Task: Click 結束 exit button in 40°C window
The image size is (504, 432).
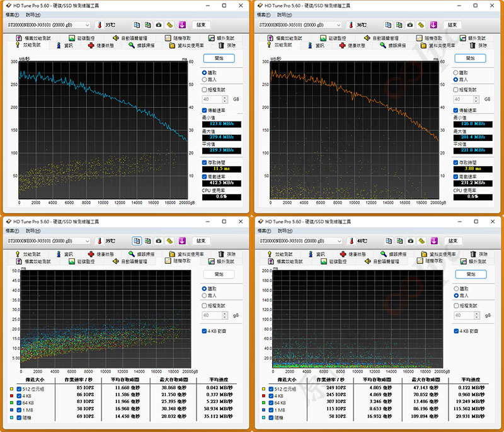Action: coord(453,241)
